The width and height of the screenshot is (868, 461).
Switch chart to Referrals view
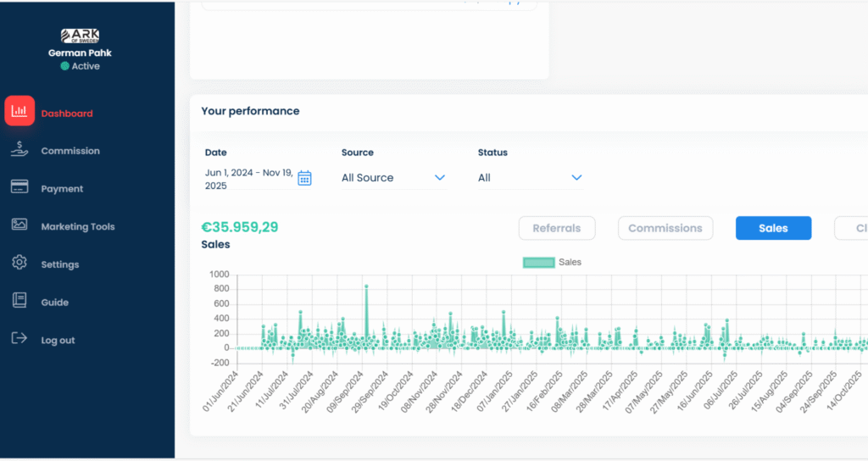(556, 228)
